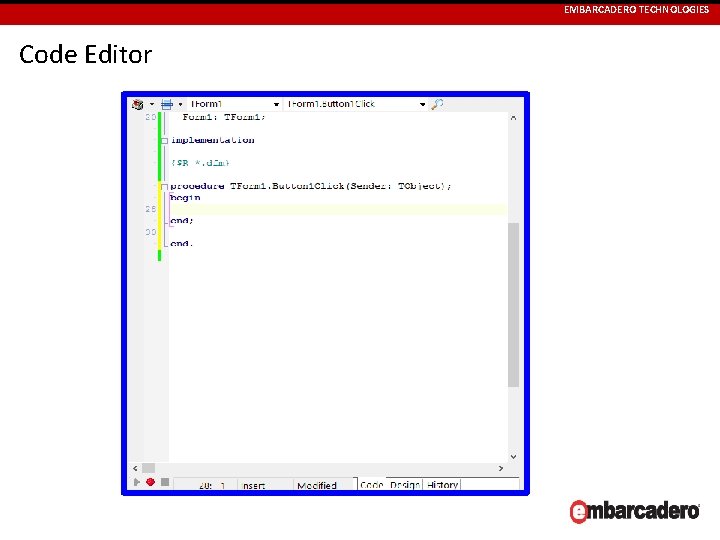Click the vertical scrollbar down arrow
The width and height of the screenshot is (720, 540).
click(513, 456)
